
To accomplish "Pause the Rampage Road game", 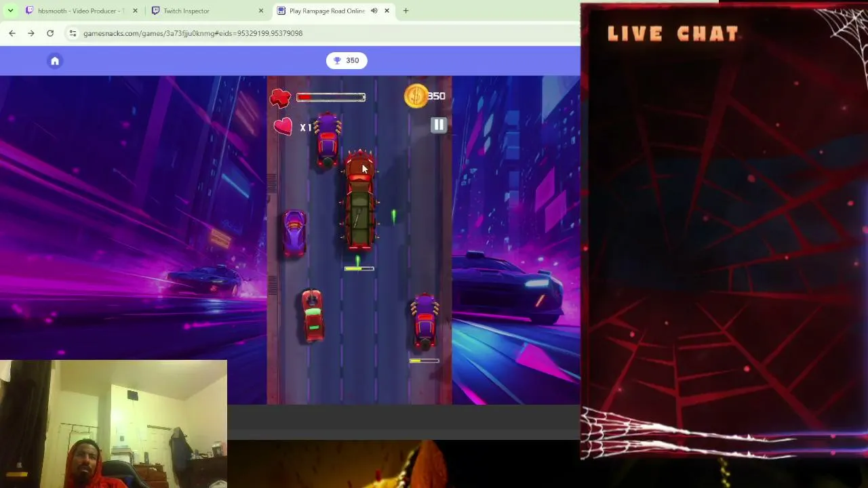I will click(439, 125).
